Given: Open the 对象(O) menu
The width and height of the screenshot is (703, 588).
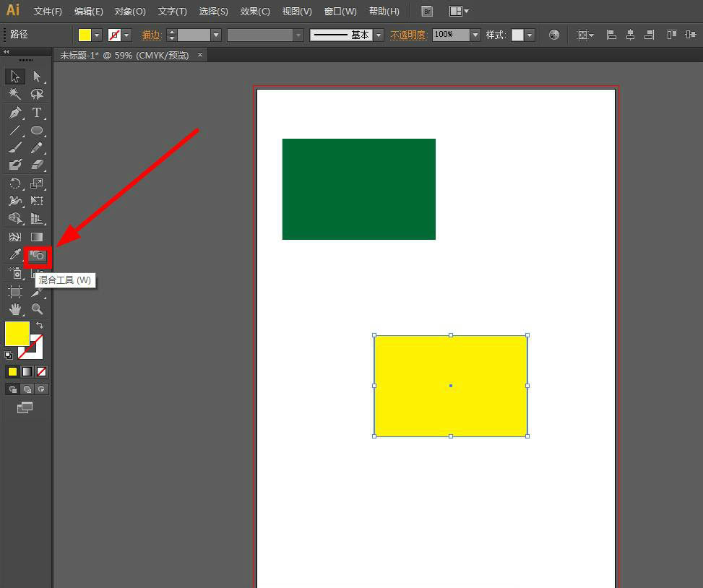Looking at the screenshot, I should (130, 12).
